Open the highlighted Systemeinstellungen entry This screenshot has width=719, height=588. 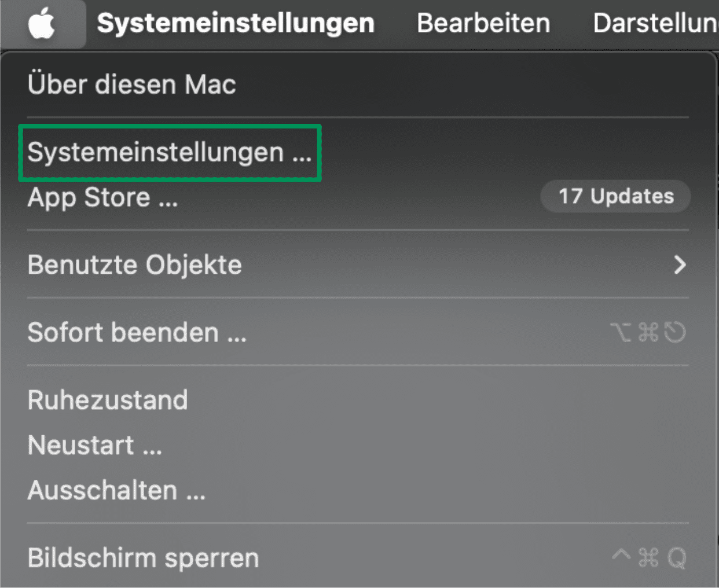tap(170, 152)
